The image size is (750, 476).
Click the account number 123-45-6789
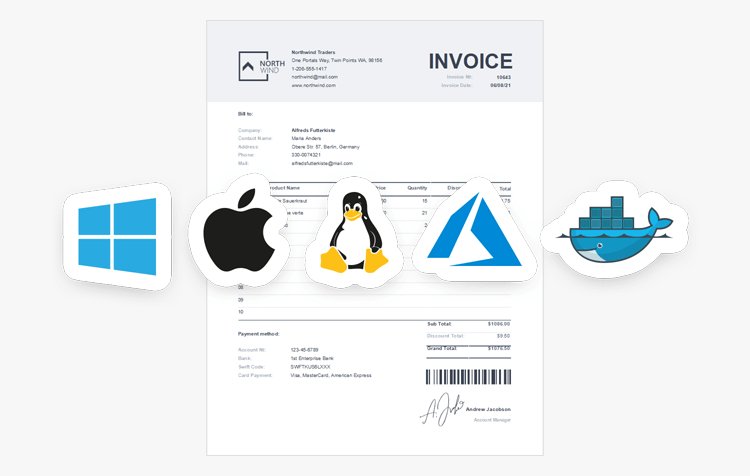[304, 350]
